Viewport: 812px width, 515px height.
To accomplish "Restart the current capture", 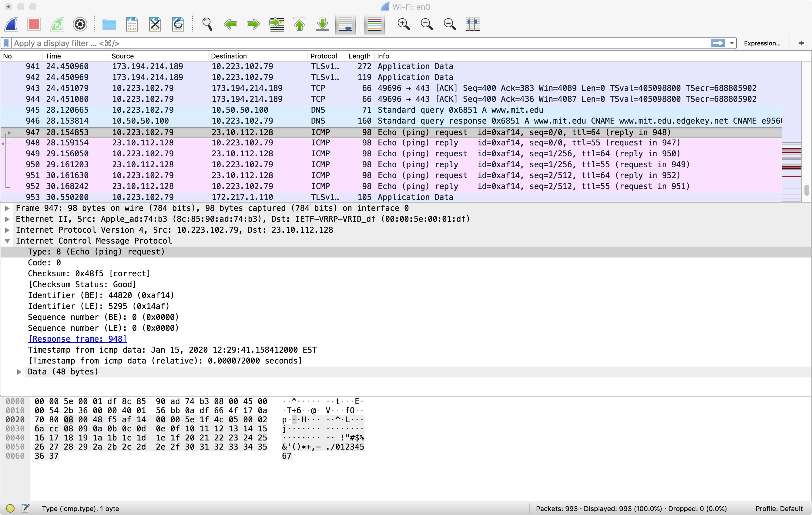I will (x=57, y=24).
